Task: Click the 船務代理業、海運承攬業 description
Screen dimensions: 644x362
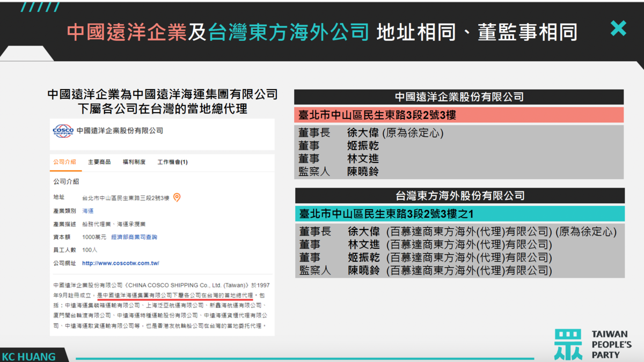Action: pos(114,224)
